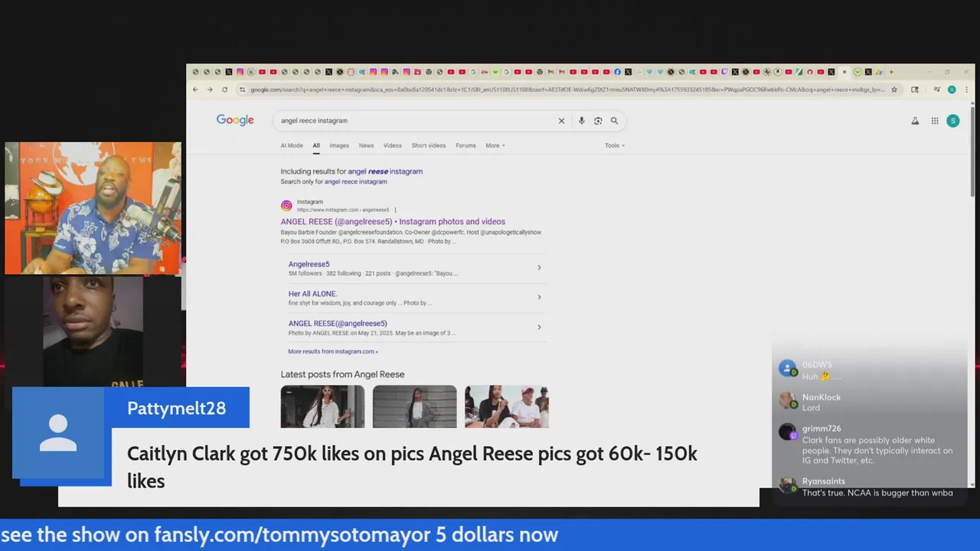The image size is (980, 551).
Task: Click 'Latest posts from Angel Reese' heading
Action: pos(342,374)
